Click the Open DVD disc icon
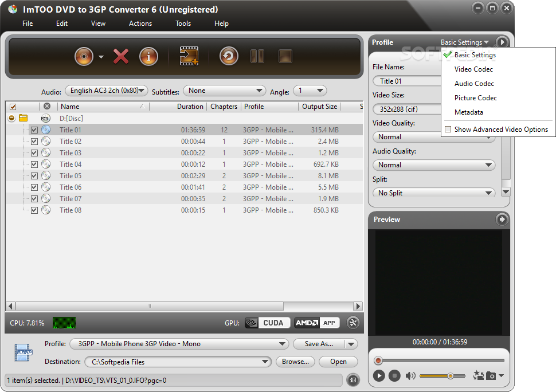This screenshot has width=556, height=392. pyautogui.click(x=84, y=56)
